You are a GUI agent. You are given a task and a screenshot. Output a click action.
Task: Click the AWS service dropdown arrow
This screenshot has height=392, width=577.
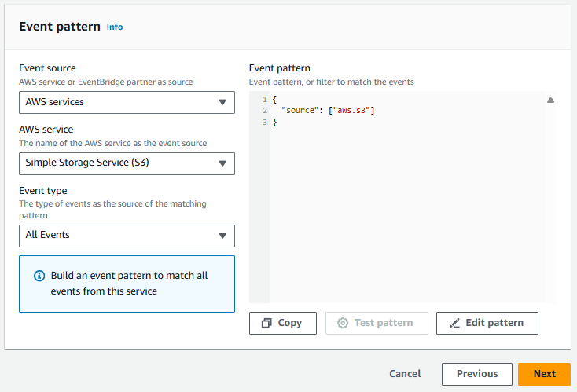[x=222, y=163]
